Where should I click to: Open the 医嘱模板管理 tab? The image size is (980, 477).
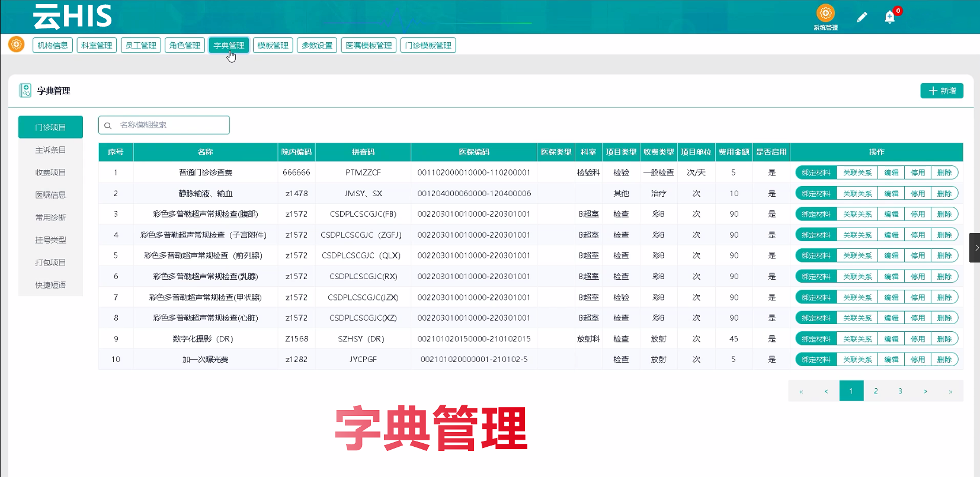pyautogui.click(x=369, y=46)
